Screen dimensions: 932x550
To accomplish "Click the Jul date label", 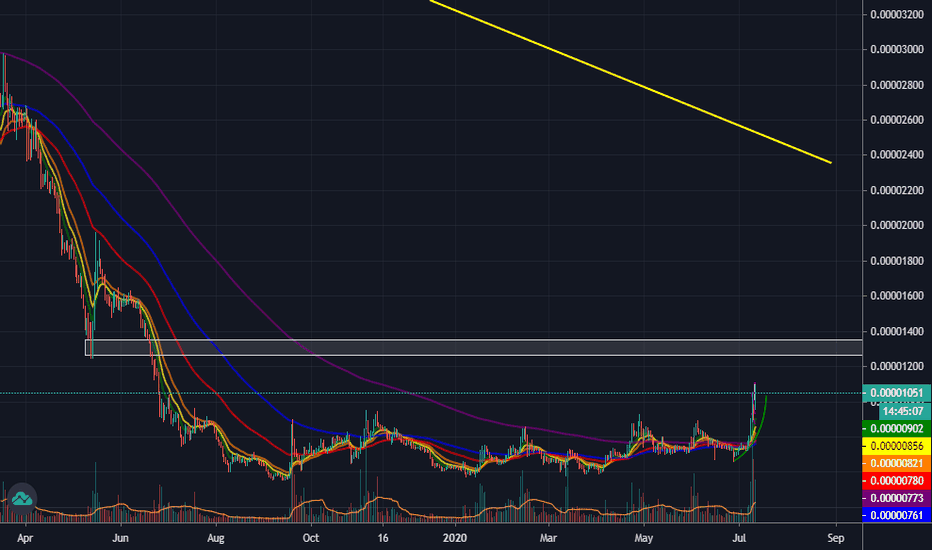I will tap(739, 538).
